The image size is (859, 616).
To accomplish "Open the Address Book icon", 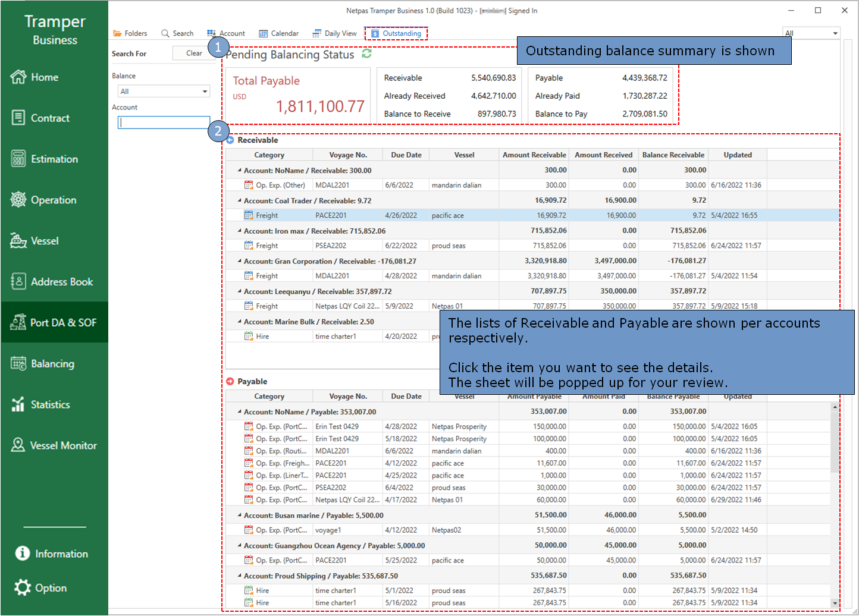I will pyautogui.click(x=18, y=281).
